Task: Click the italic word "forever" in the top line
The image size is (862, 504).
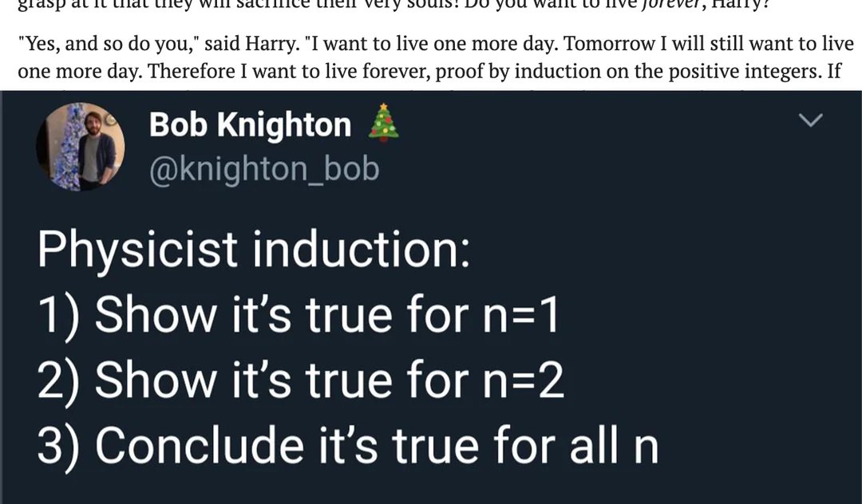Action: [x=670, y=3]
